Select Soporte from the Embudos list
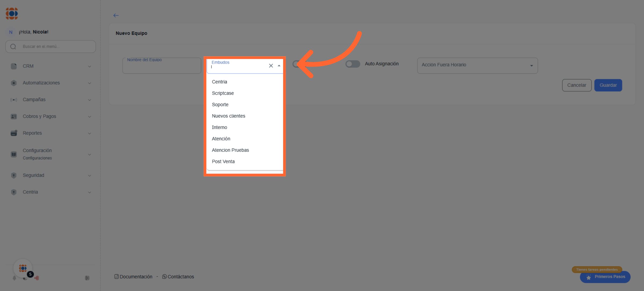This screenshot has width=644, height=291. pos(220,105)
